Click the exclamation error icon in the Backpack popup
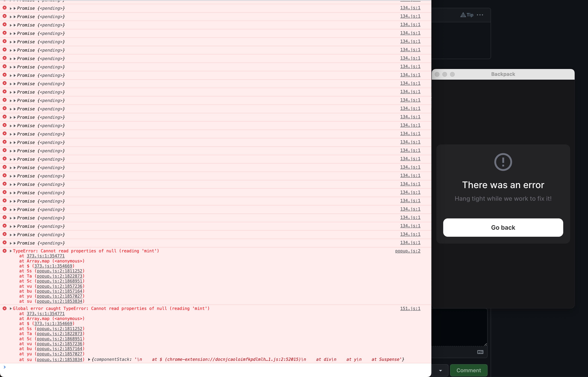588x377 pixels. click(503, 162)
